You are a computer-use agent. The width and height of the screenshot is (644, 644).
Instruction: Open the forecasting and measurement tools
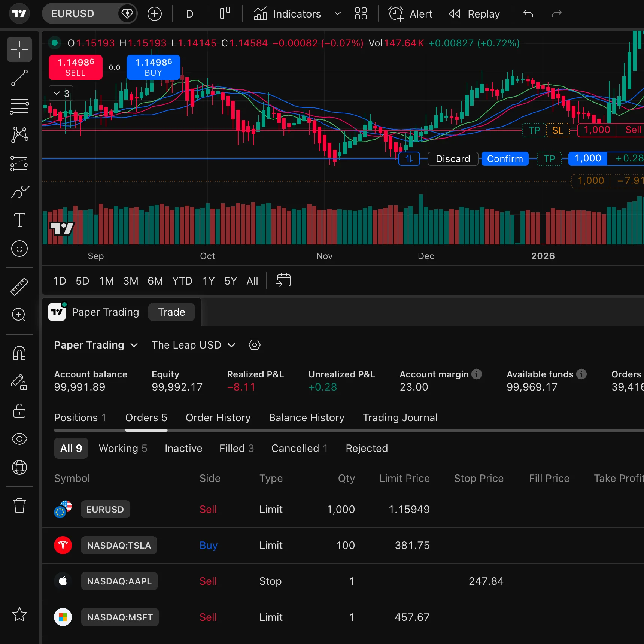coord(19,163)
